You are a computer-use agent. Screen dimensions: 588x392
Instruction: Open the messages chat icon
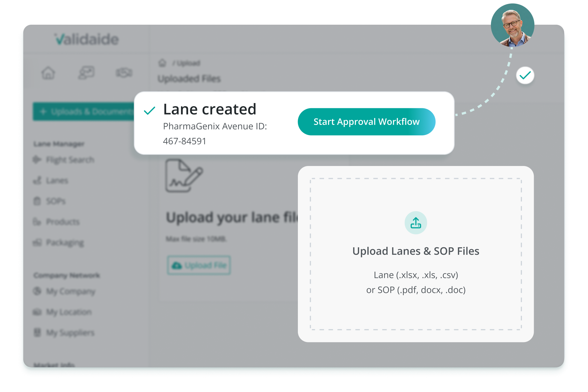tap(86, 73)
